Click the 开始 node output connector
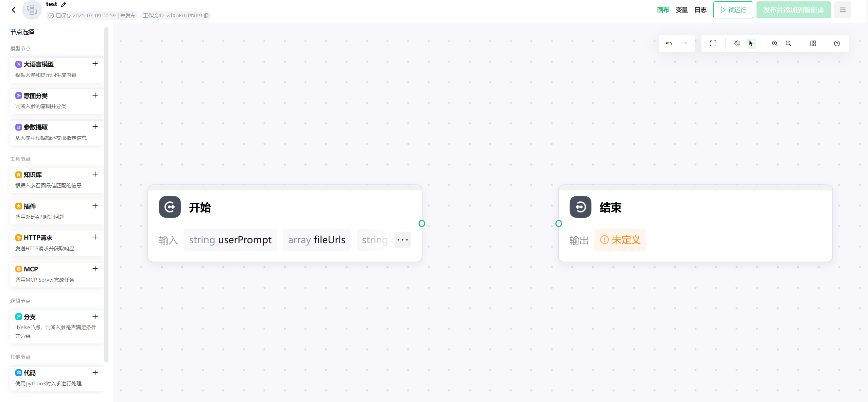Screen dimensions: 868x402 (x=422, y=223)
